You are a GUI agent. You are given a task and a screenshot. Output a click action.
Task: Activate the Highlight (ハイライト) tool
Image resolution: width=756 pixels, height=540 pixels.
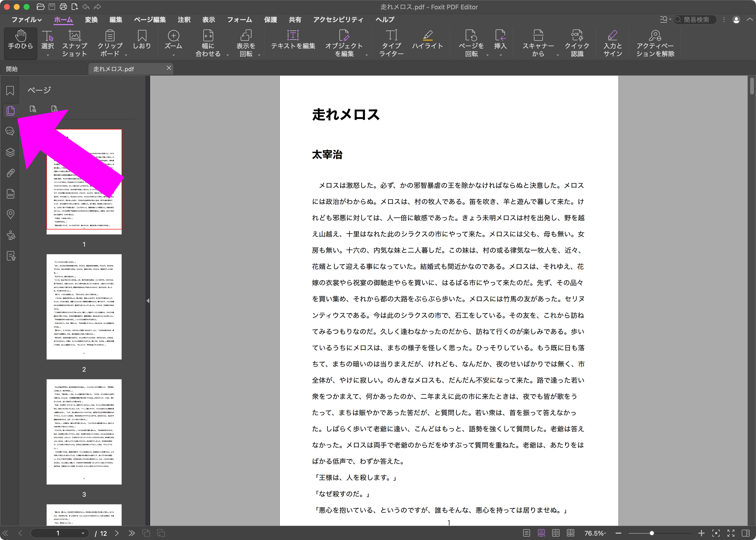[428, 40]
